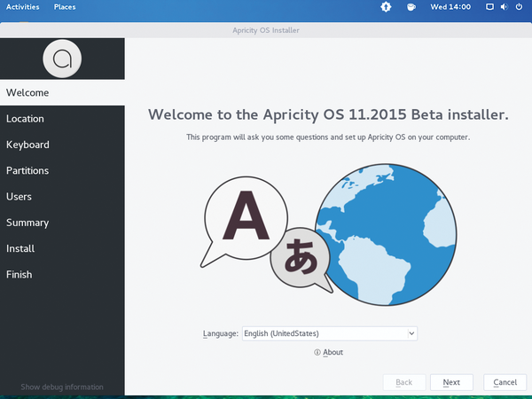Open the system updates tray icon
The width and height of the screenshot is (532, 399).
(386, 7)
